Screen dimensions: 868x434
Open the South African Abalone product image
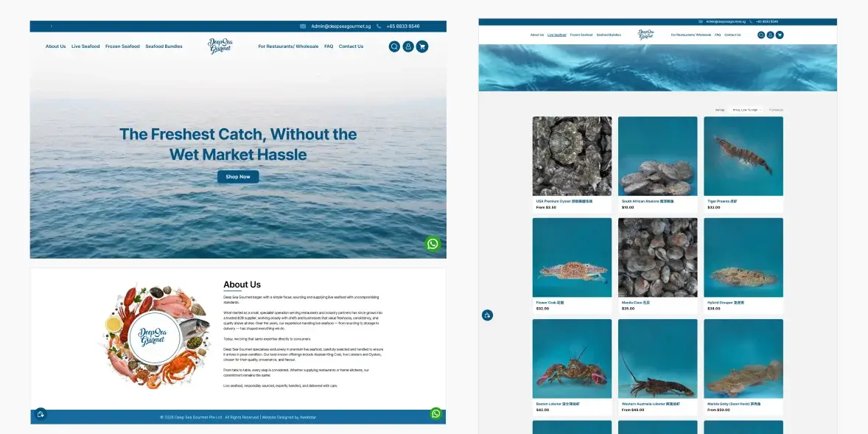click(x=658, y=156)
